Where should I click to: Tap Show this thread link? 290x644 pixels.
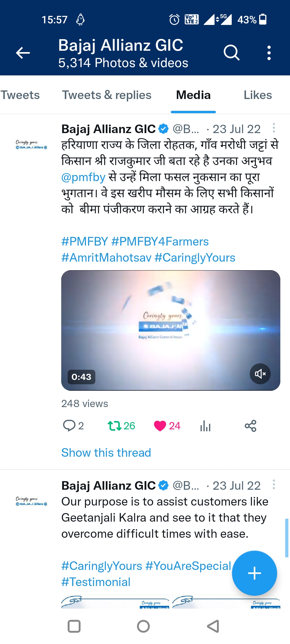[106, 453]
